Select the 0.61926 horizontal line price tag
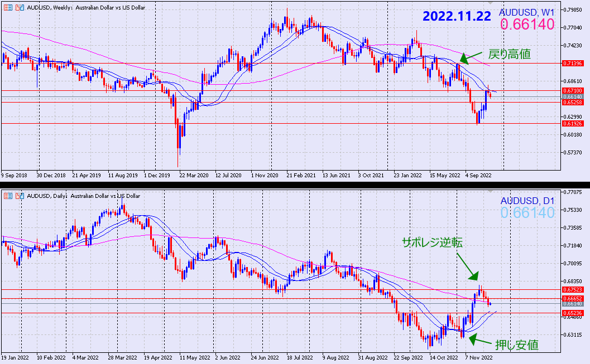 point(572,123)
